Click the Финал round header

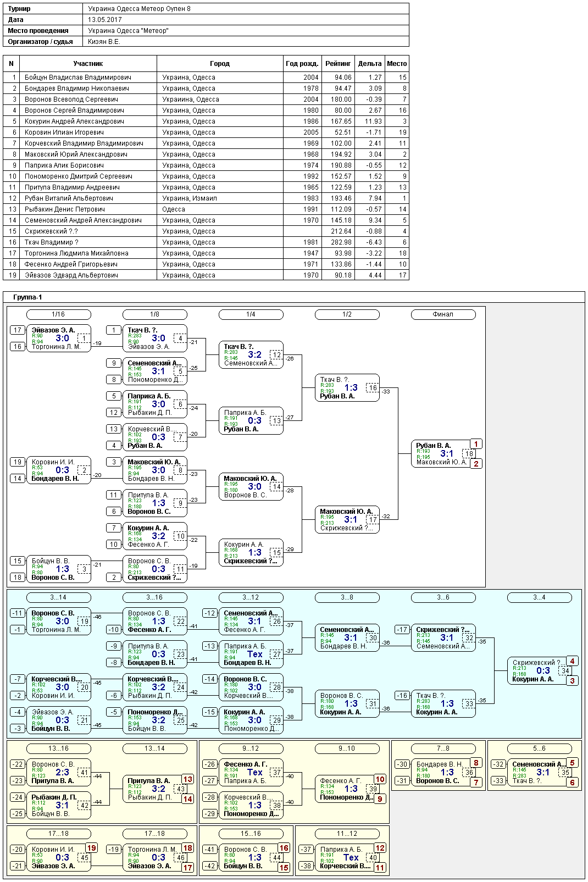coord(443,314)
